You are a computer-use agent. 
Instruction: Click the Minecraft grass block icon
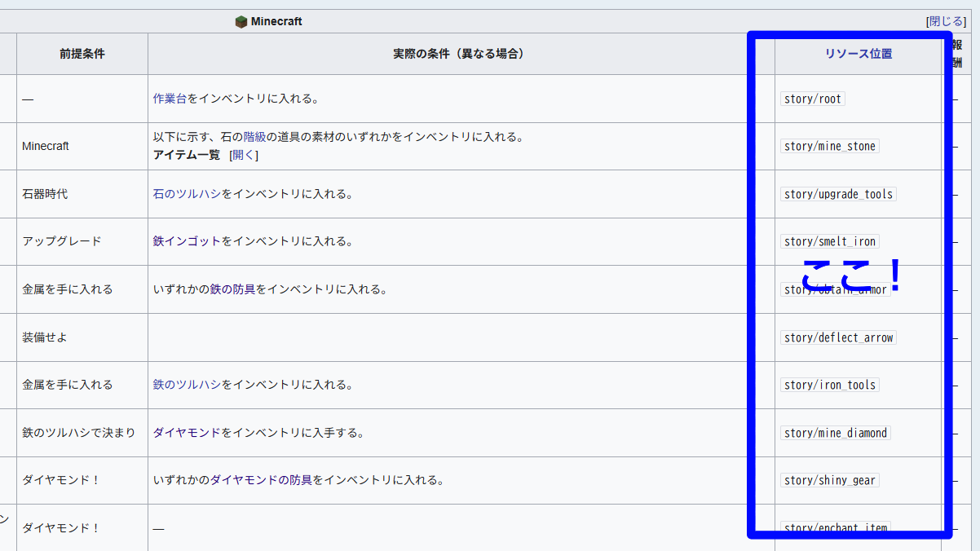241,22
